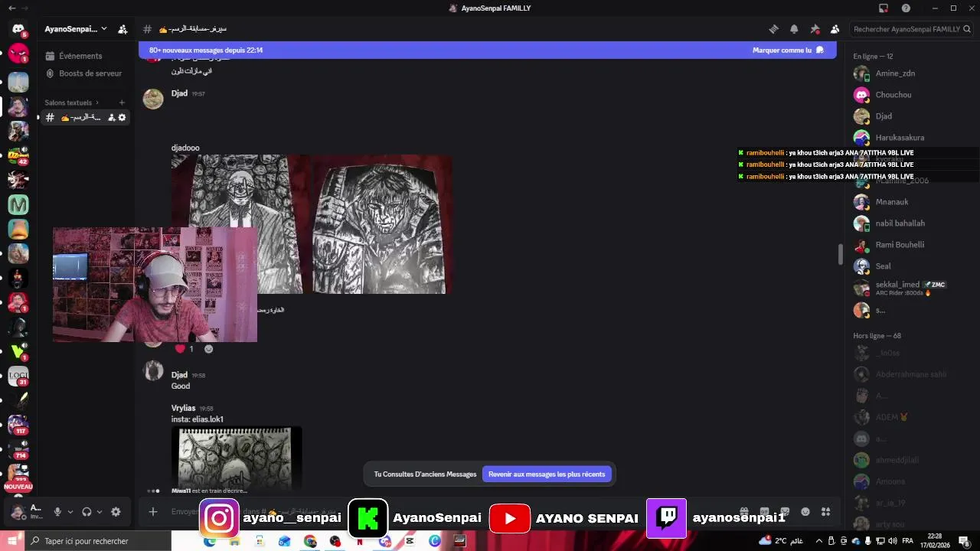Viewport: 980px width, 551px height.
Task: Open GIF picker icon
Action: (764, 512)
